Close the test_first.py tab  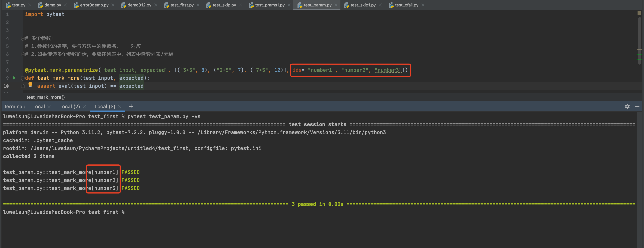tap(198, 5)
